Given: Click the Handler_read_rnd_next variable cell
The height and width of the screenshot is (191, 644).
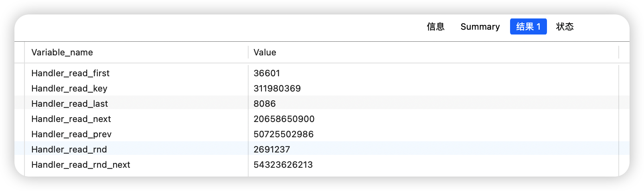Looking at the screenshot, I should tap(81, 165).
